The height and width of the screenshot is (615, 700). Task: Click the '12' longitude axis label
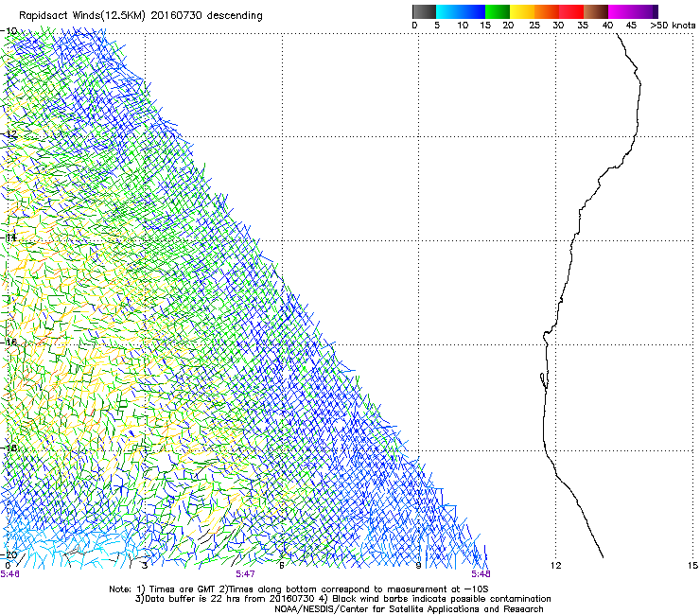(x=555, y=566)
